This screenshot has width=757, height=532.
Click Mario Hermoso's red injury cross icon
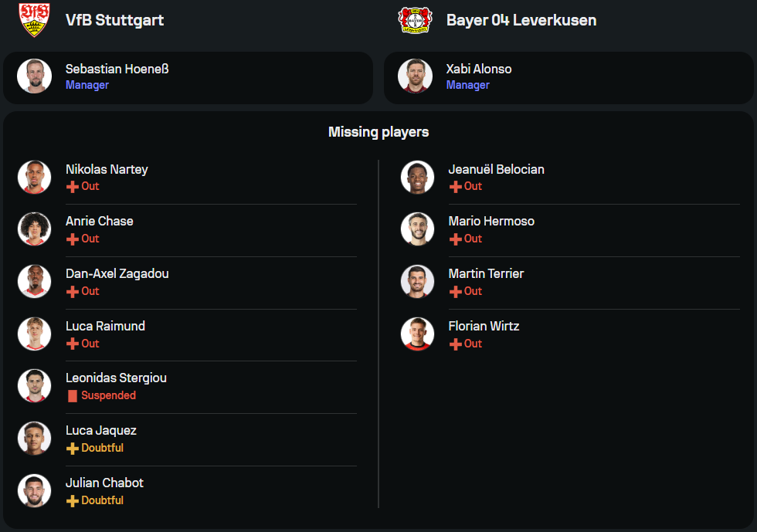[x=456, y=239]
